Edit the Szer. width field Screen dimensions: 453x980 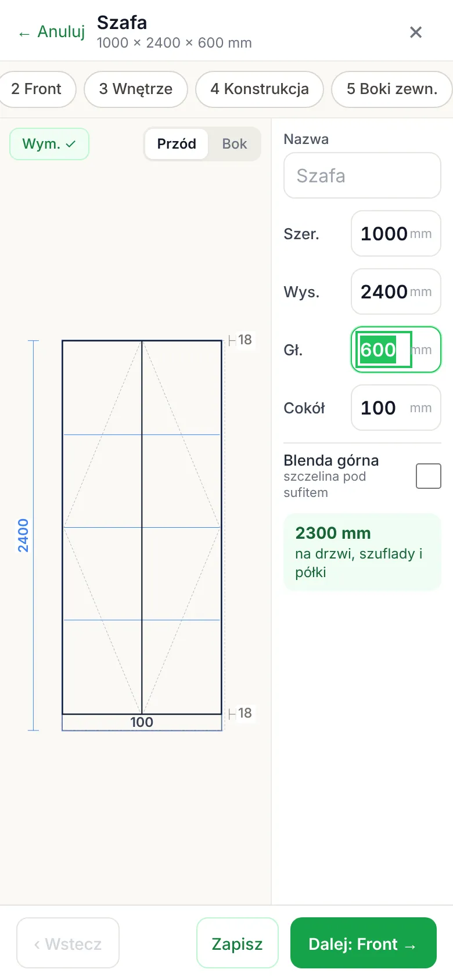[396, 233]
